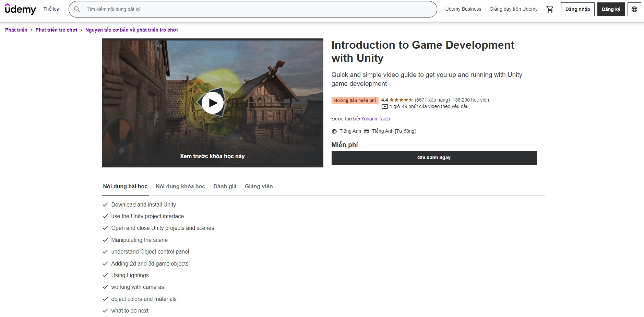Click the Hướng dẫn miễn phí badge
This screenshot has width=644, height=317.
point(355,100)
